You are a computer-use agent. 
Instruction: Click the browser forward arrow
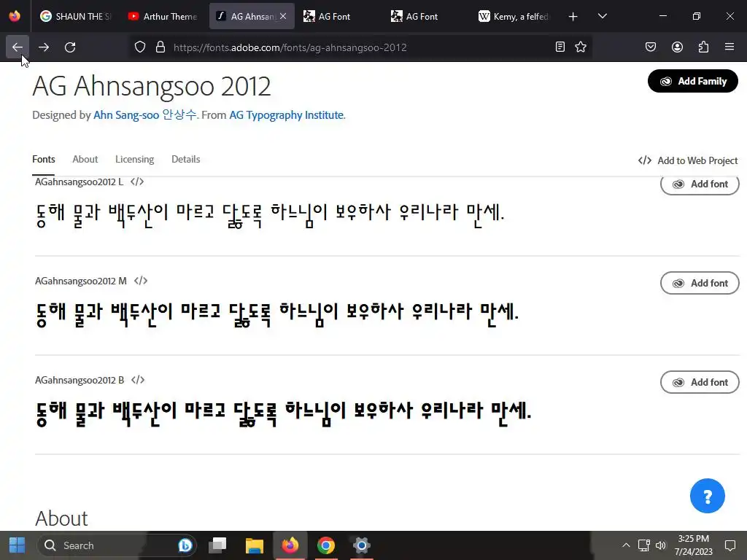(44, 47)
